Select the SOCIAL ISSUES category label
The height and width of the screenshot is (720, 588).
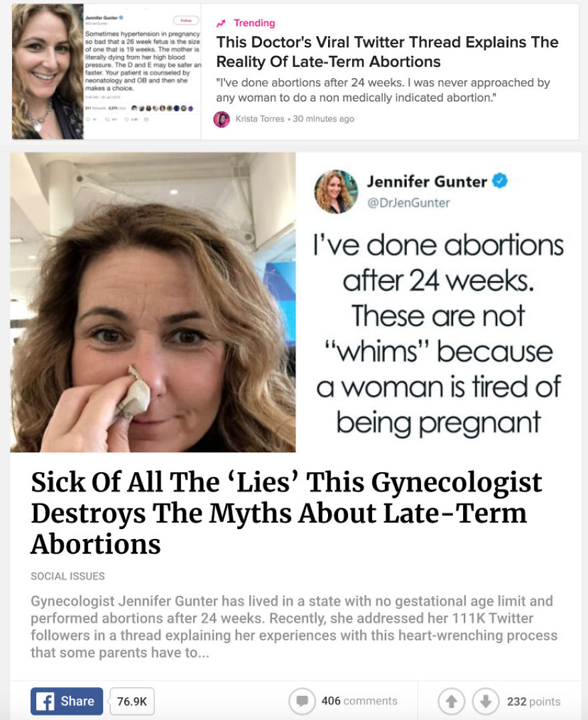pyautogui.click(x=67, y=576)
